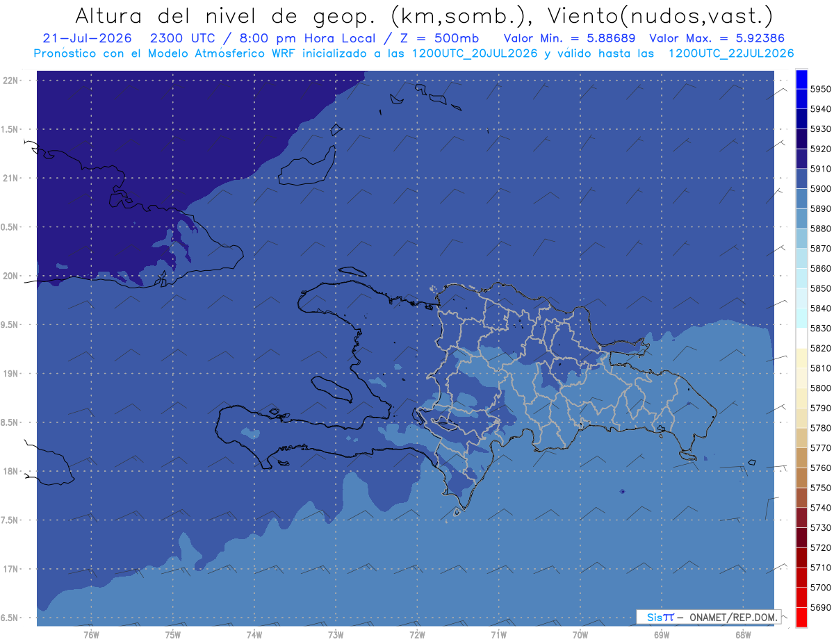834x644 pixels.
Task: Click the initialization time '1200UTC_20JUL2026'
Action: [x=475, y=53]
